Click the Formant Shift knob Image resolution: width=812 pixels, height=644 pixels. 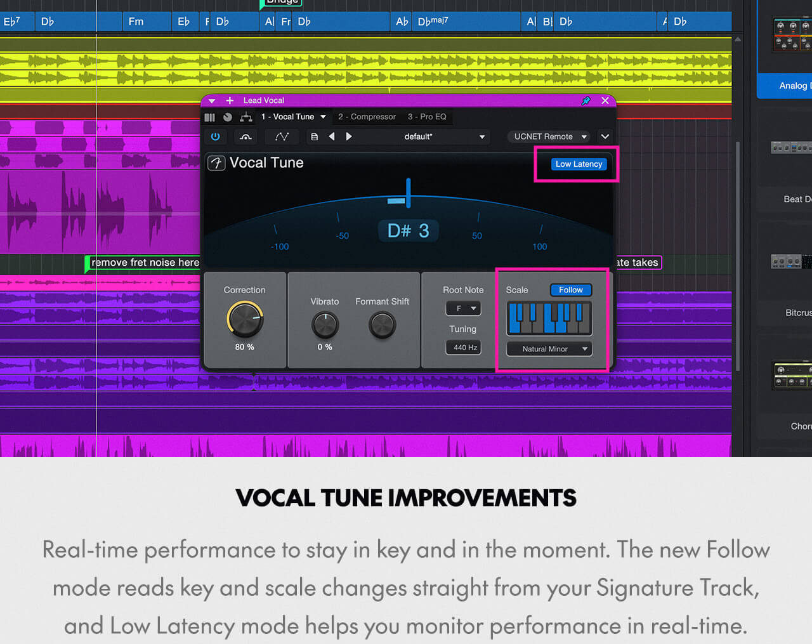point(383,325)
